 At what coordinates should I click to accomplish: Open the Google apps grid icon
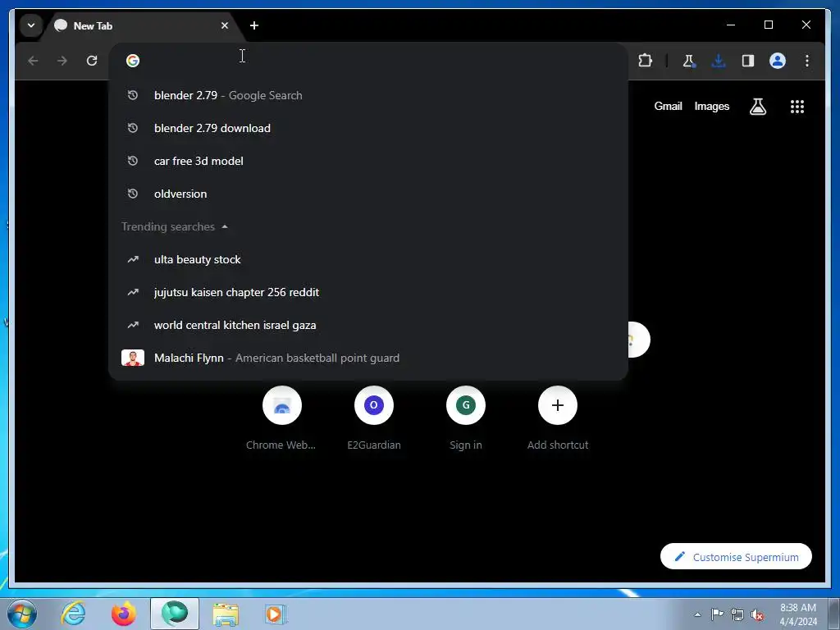coord(797,107)
